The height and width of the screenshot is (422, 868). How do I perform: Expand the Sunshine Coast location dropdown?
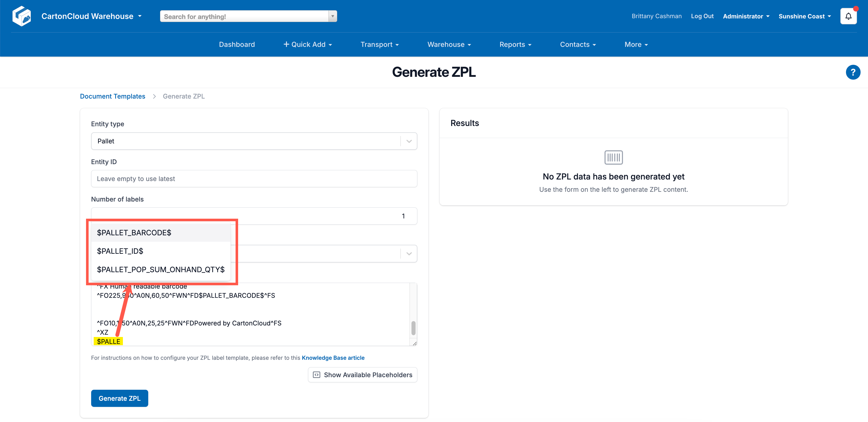point(805,16)
